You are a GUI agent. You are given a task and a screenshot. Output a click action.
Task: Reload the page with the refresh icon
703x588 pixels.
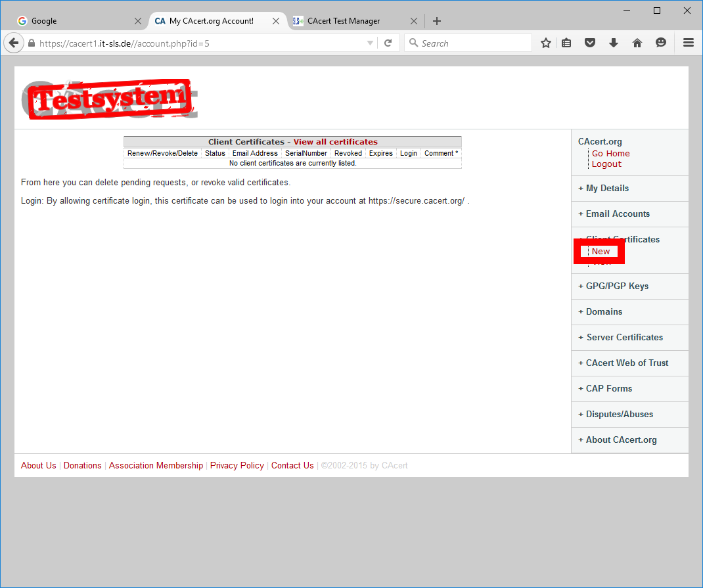(388, 43)
